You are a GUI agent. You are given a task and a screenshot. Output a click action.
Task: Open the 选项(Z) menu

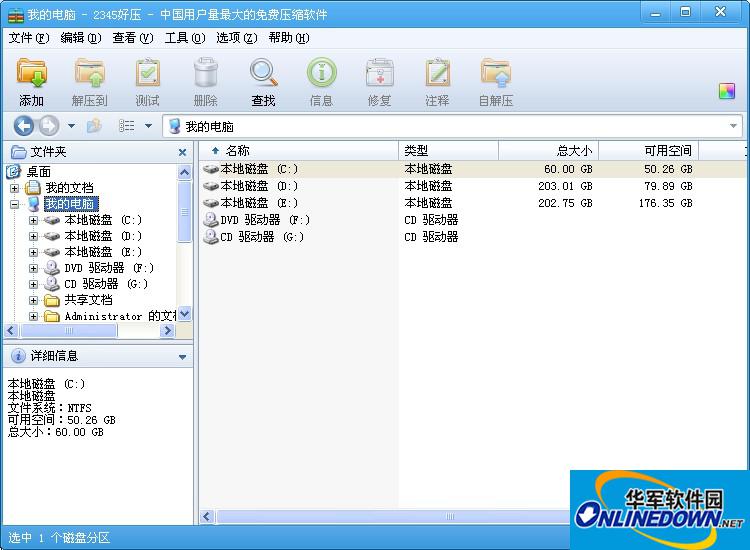(236, 38)
